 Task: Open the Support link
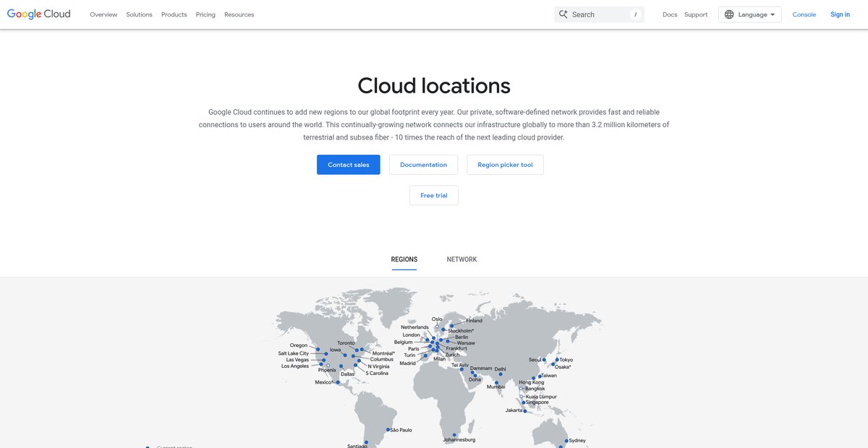coord(696,14)
